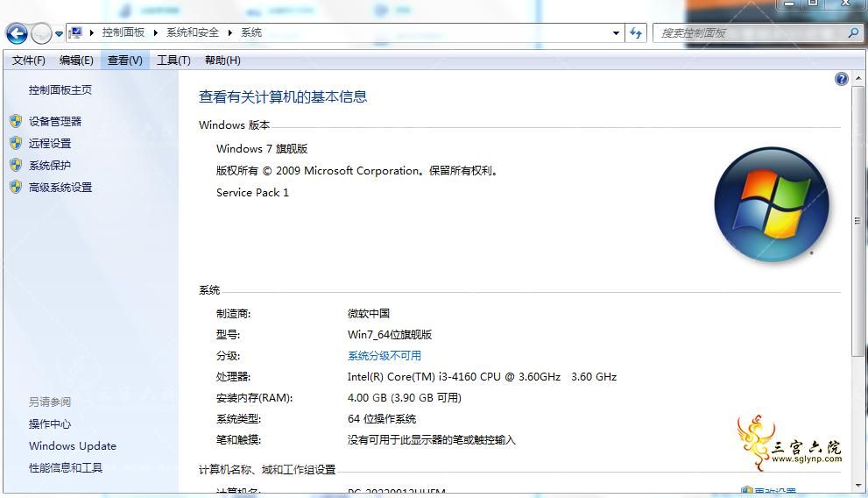Viewport: 868px width, 498px height.
Task: Click the Service Pack 1 text
Action: coord(252,192)
